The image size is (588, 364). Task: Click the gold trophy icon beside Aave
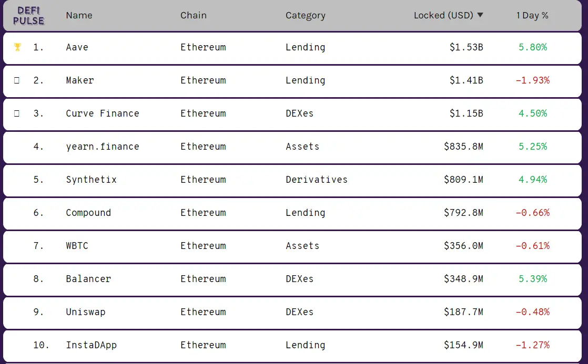coord(18,47)
